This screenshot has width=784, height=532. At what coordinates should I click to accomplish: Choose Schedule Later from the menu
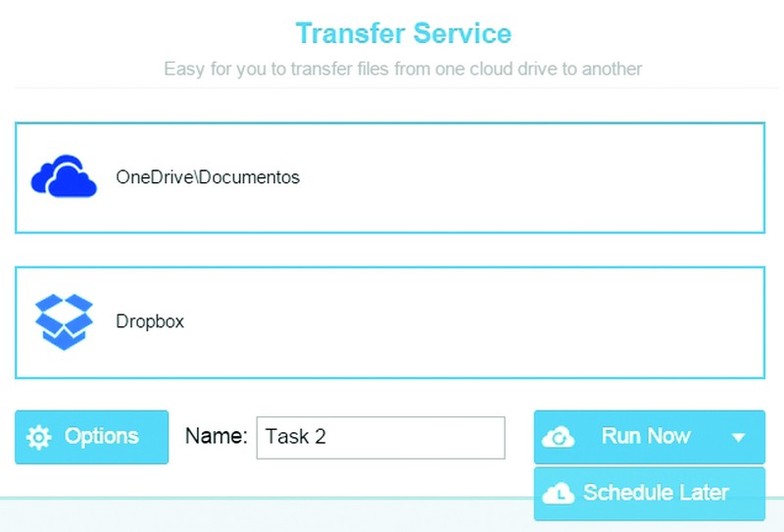tap(650, 494)
